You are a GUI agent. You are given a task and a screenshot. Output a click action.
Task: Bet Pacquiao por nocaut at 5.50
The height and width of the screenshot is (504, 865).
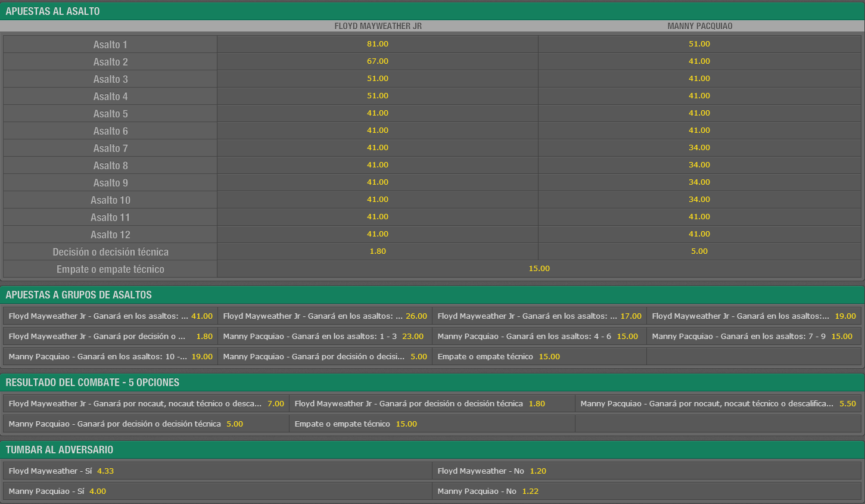[718, 404]
